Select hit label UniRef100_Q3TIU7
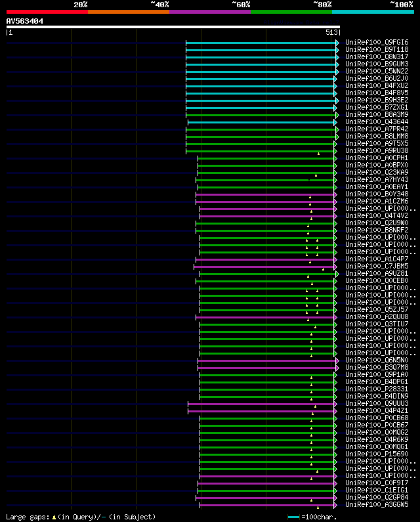Image resolution: width=420 pixels, height=522 pixels. (377, 324)
